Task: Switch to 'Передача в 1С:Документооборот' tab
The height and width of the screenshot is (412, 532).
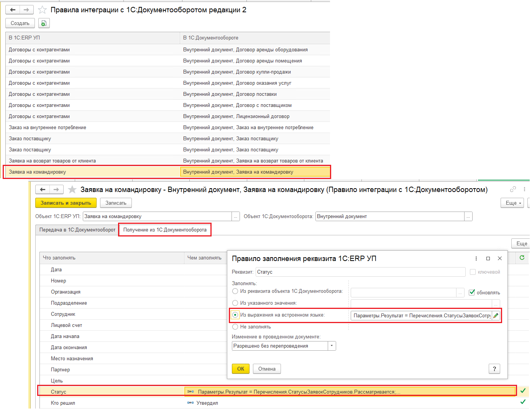Action: [x=77, y=230]
